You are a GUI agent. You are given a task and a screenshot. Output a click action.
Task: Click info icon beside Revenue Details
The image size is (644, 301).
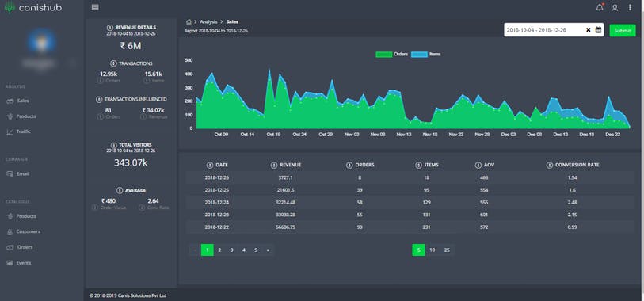110,28
